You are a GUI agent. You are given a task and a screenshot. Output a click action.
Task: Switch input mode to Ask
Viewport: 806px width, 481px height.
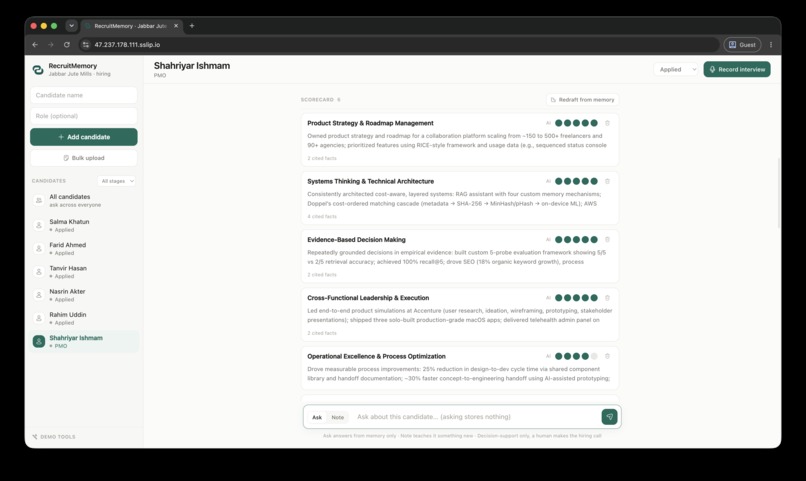click(317, 417)
